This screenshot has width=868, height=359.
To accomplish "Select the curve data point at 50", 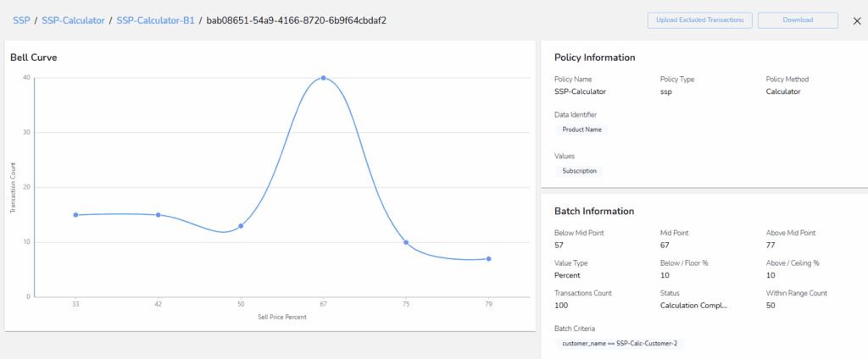I will [241, 226].
